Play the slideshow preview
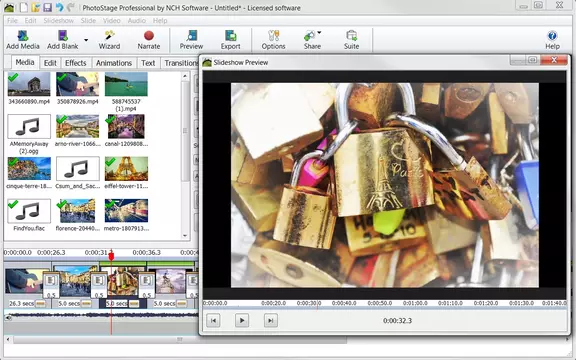Viewport: 576px width, 360px height. tap(242, 320)
